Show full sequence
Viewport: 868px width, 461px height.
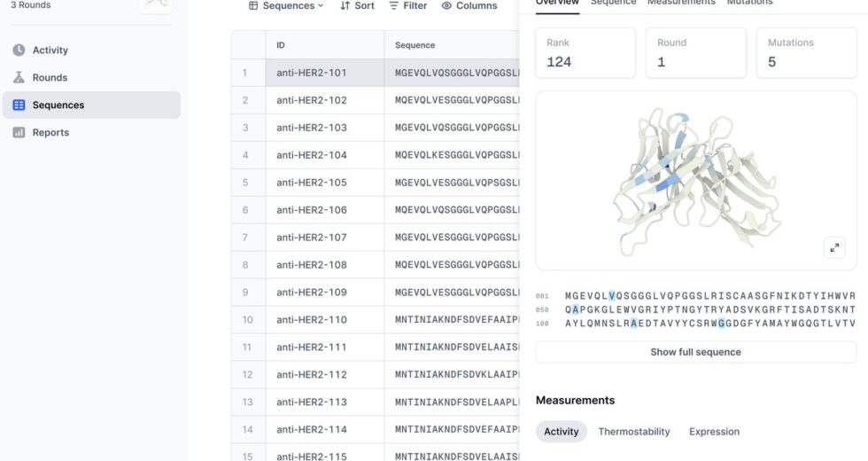click(x=696, y=352)
